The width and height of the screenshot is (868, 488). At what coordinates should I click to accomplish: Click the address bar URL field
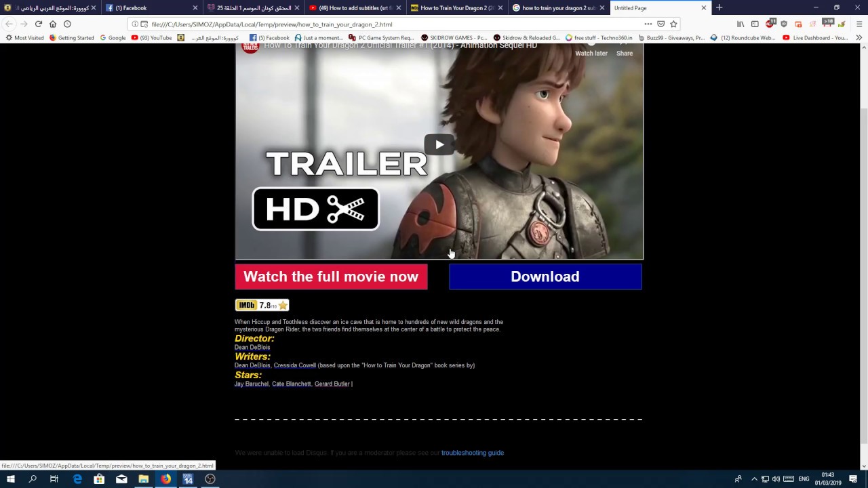click(393, 24)
